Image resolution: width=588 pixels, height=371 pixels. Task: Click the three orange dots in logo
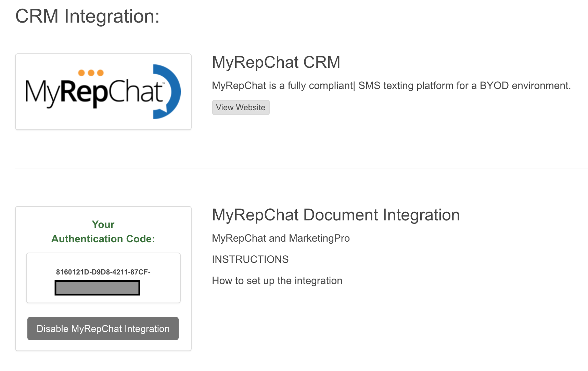(x=91, y=73)
